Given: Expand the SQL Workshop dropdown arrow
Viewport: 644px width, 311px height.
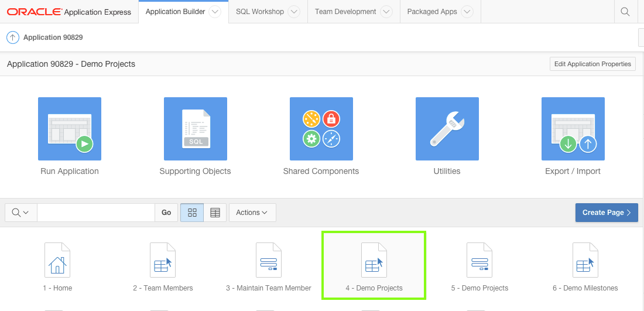Looking at the screenshot, I should 294,12.
